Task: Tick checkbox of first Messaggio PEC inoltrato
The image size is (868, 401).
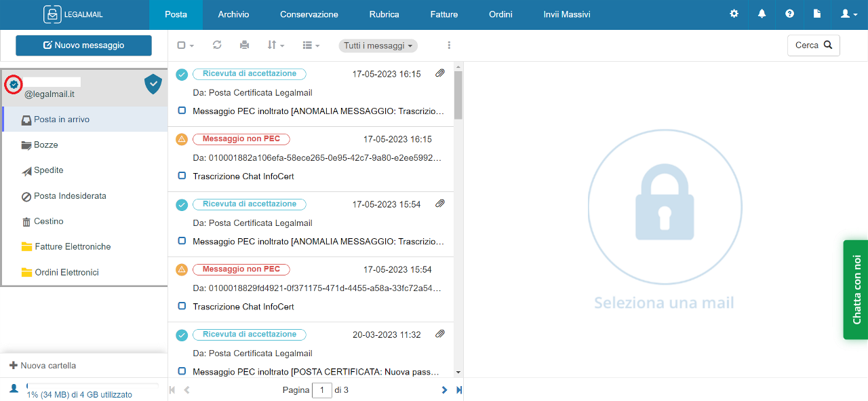Action: coord(182,111)
